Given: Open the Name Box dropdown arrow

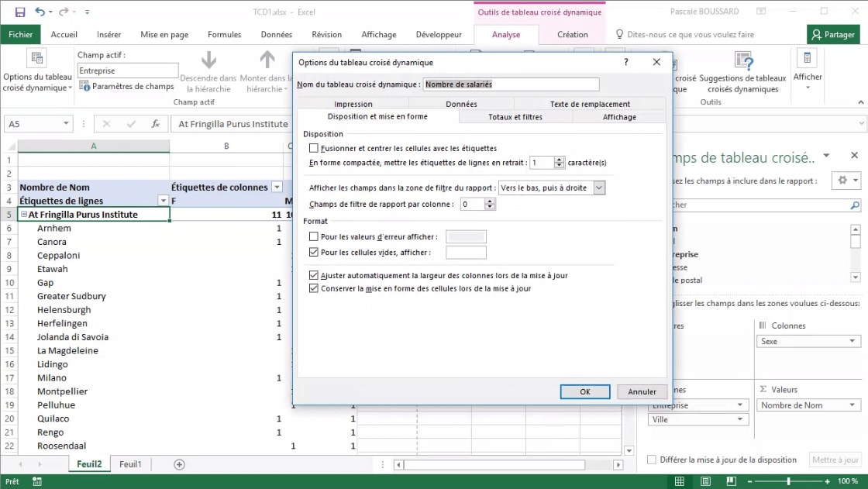Looking at the screenshot, I should (66, 123).
